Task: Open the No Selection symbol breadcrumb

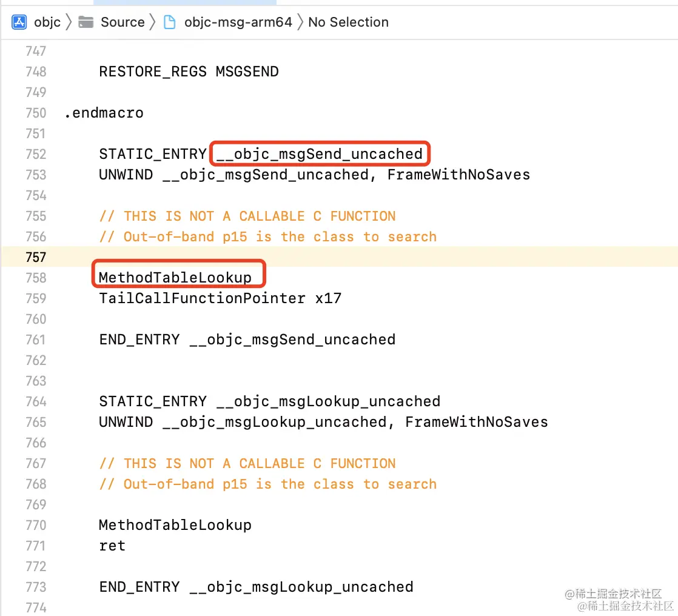Action: pyautogui.click(x=348, y=22)
